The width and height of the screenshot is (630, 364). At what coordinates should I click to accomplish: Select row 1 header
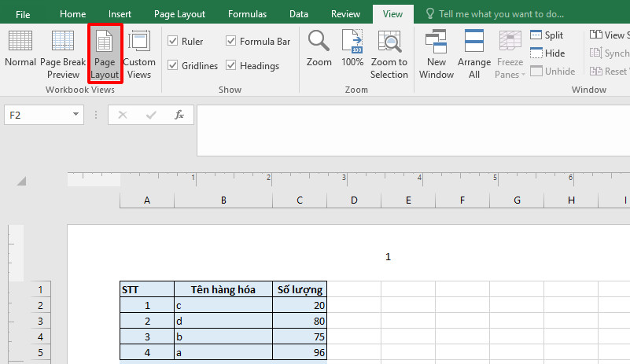[41, 289]
